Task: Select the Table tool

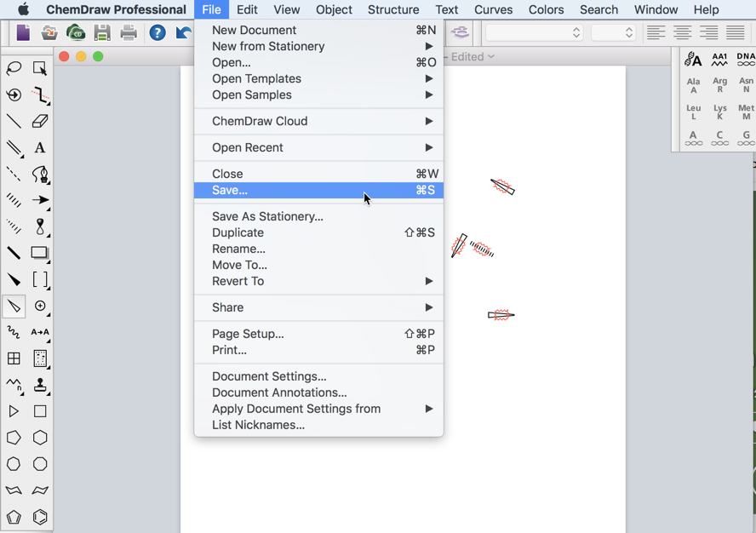Action: click(12, 358)
